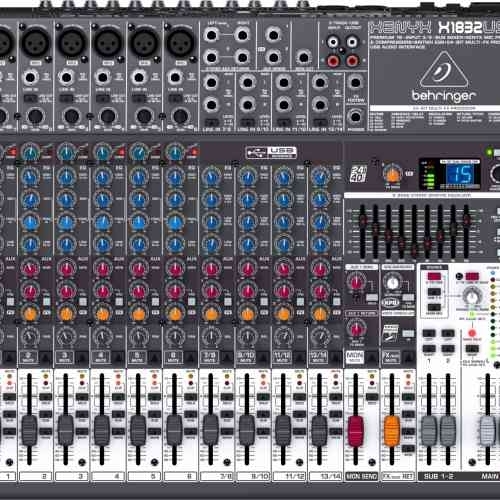This screenshot has width=500, height=500.
Task: Click the 24/40 bit processor logo
Action: (x=358, y=173)
